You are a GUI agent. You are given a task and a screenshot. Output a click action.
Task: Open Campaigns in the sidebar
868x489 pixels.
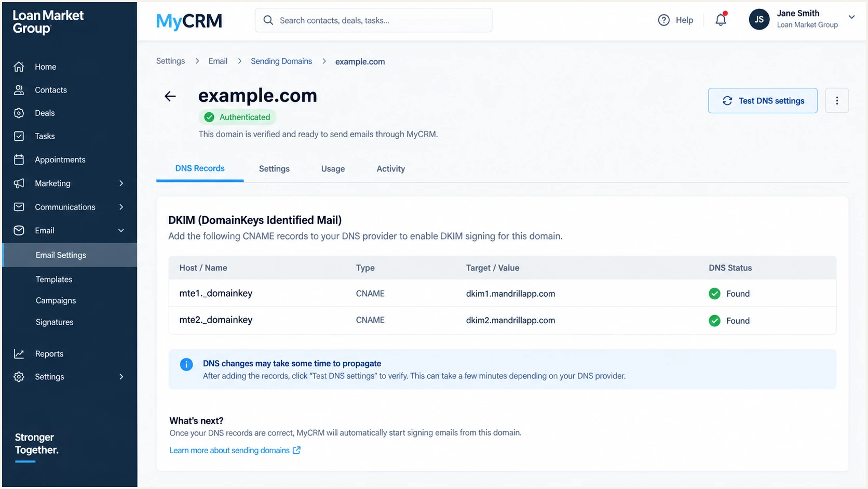click(x=56, y=300)
